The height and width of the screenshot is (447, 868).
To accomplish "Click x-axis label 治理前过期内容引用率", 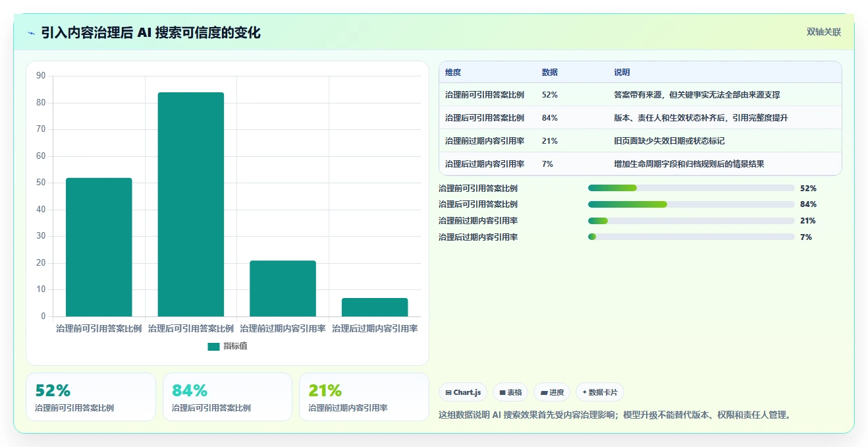I will pyautogui.click(x=283, y=328).
